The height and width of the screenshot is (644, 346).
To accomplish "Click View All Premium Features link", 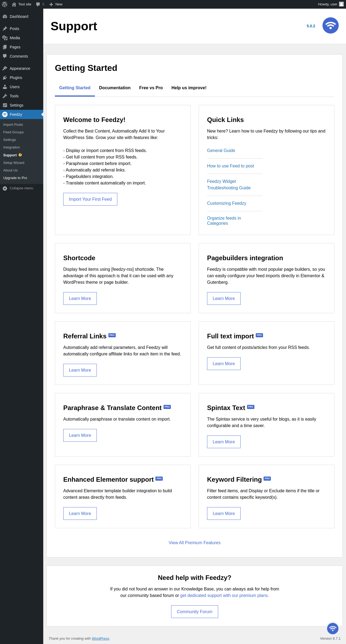I will pyautogui.click(x=194, y=543).
